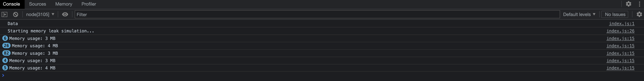This screenshot has width=644, height=81.
Task: Click the blue 82 repeat count badge
Action: pos(6,53)
